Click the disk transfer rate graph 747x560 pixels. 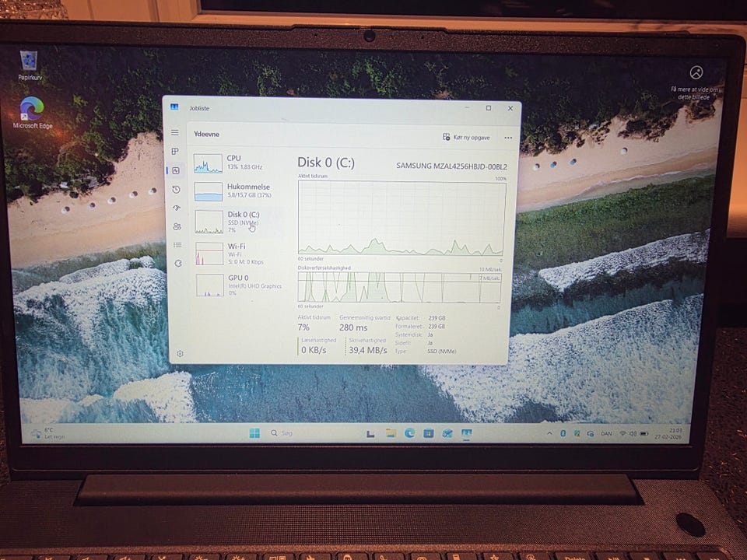[399, 288]
